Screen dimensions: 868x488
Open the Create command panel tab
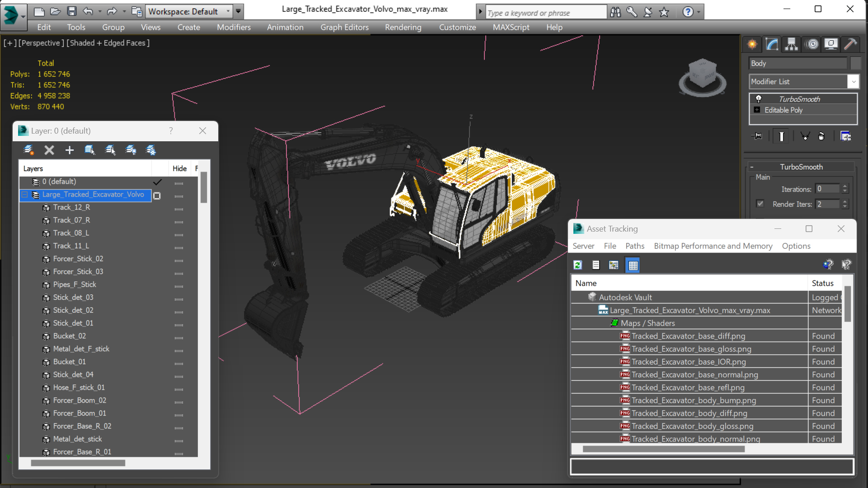[x=752, y=44]
